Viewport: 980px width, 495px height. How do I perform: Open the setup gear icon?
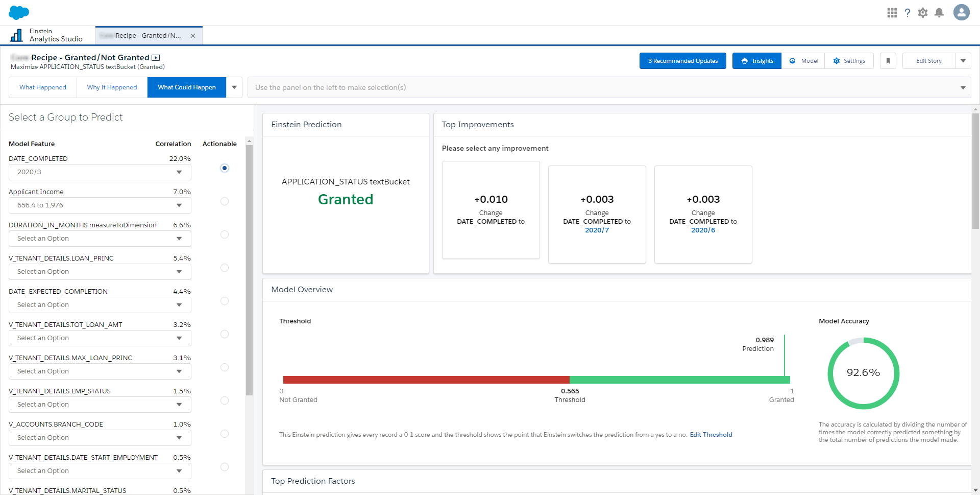click(923, 13)
